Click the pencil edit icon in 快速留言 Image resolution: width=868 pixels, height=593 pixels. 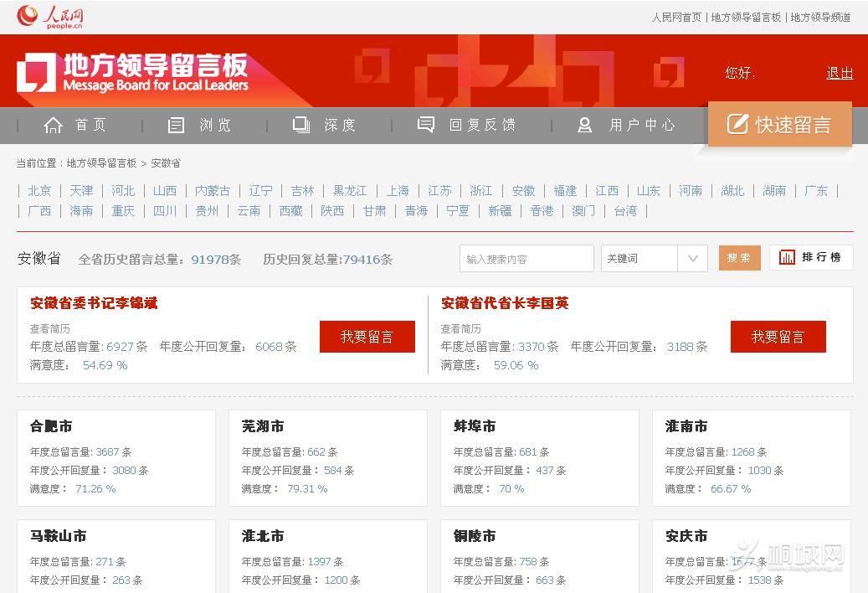(x=737, y=124)
